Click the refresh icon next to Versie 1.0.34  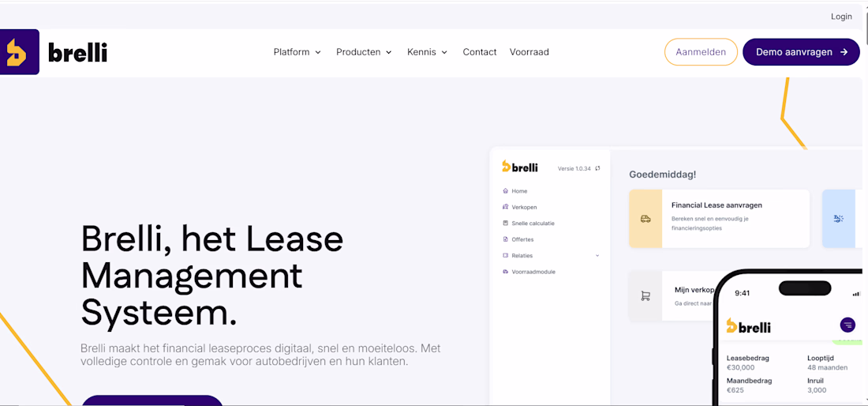pyautogui.click(x=598, y=168)
